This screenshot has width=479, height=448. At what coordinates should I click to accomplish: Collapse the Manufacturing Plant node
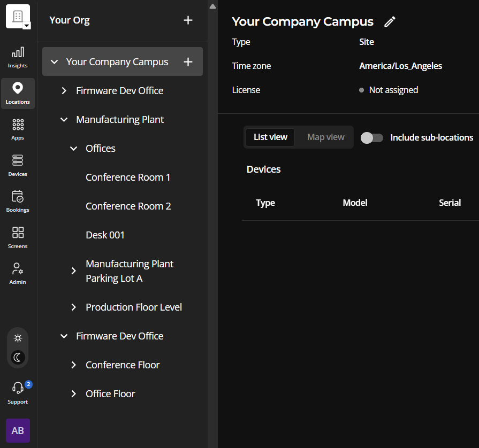click(x=64, y=120)
